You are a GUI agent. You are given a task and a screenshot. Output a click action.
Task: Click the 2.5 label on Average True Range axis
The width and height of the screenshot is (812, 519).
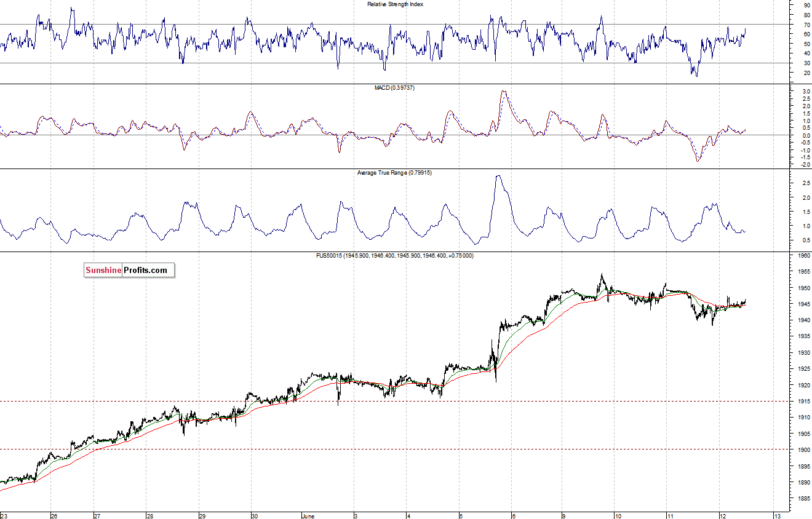(806, 183)
